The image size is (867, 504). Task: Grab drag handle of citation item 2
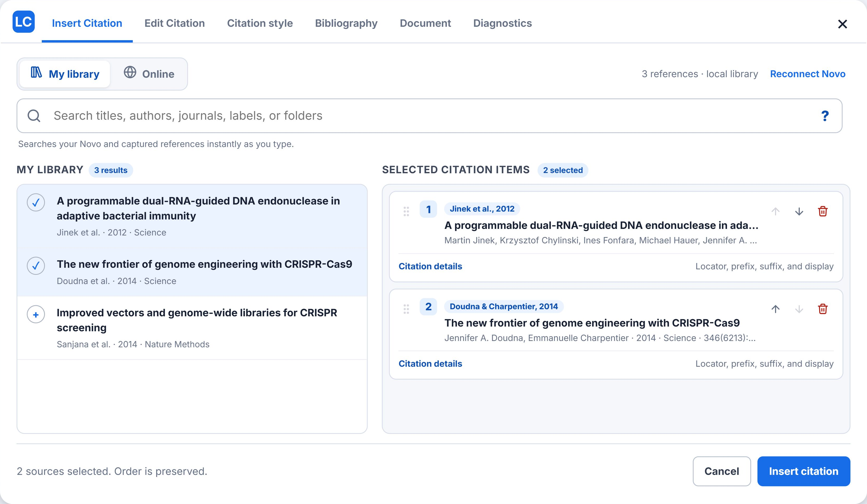coord(406,309)
